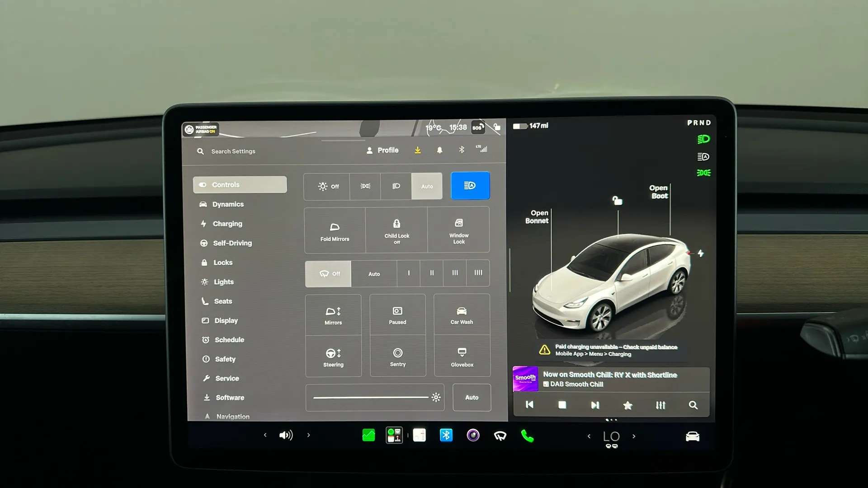Open vehicle controls car icon in dock
The width and height of the screenshot is (868, 488).
pos(692,436)
